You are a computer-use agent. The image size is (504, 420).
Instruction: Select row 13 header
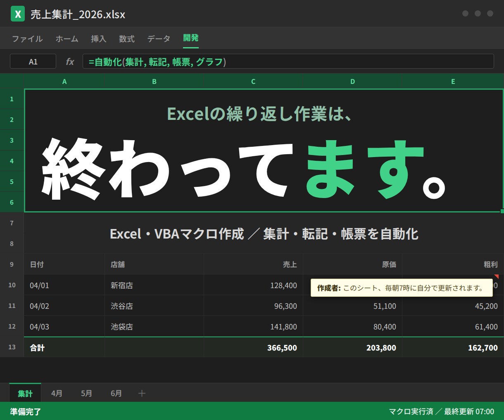point(12,347)
